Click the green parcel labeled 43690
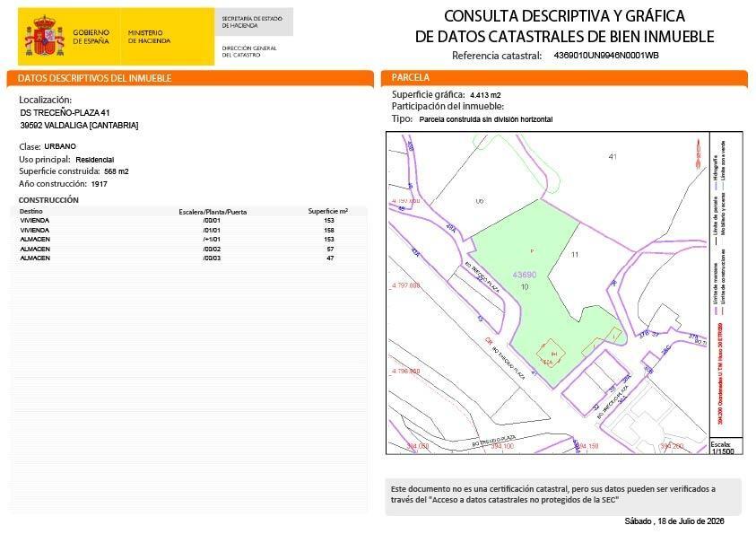This screenshot has width=756, height=534. (x=524, y=275)
